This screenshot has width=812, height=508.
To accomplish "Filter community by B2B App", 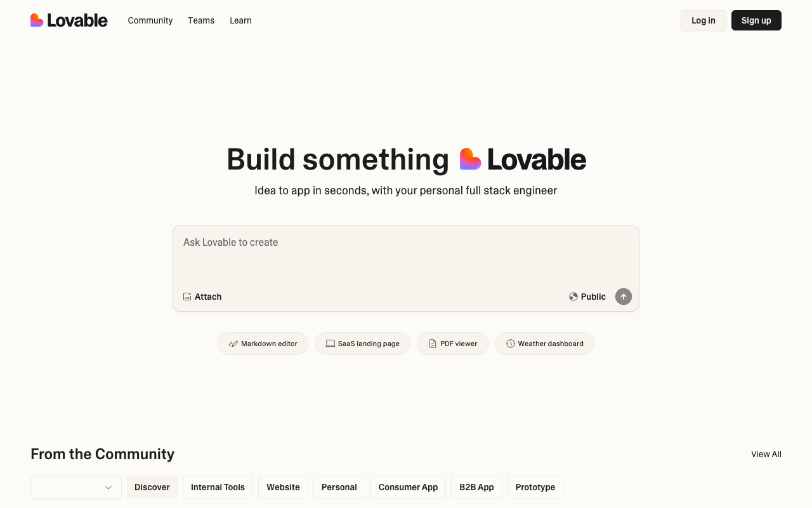I will coord(476,487).
